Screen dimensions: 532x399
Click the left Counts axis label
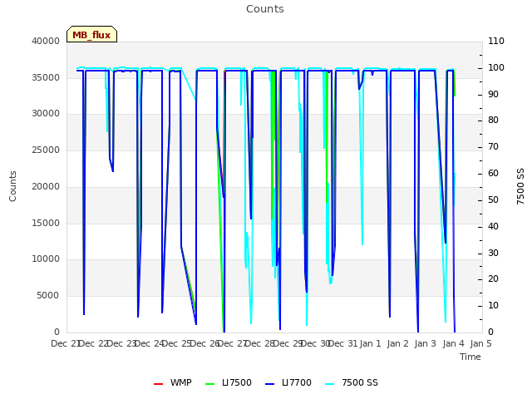pyautogui.click(x=12, y=186)
